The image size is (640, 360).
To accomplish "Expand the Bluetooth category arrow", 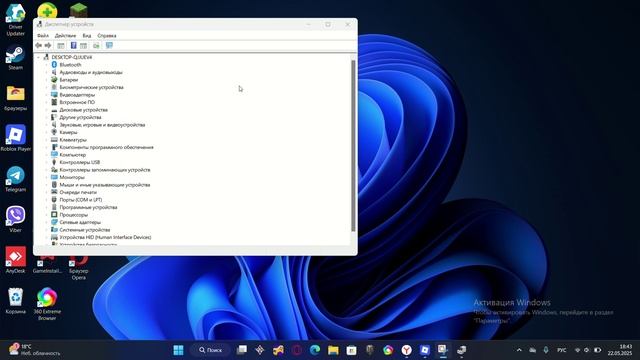I will coord(47,65).
